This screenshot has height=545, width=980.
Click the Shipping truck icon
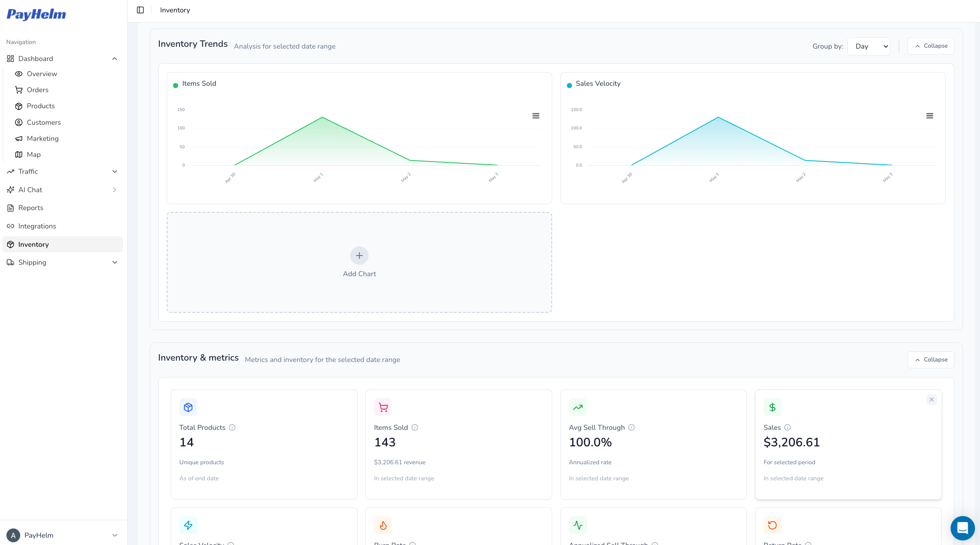point(11,262)
